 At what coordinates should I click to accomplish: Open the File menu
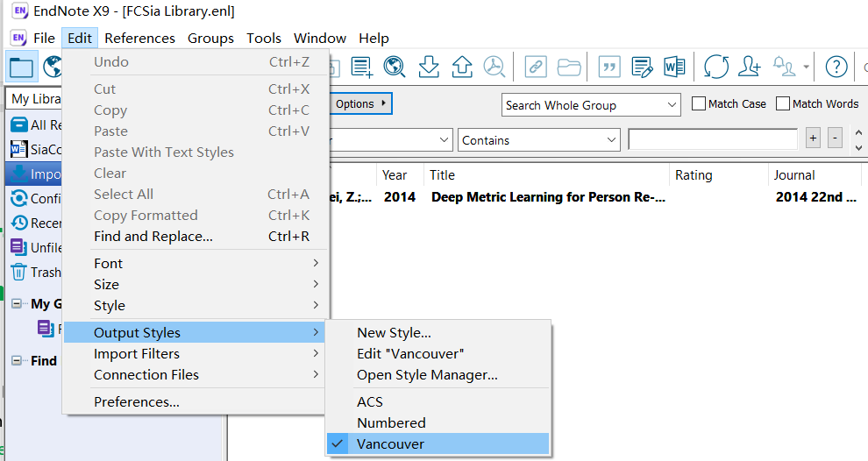(x=44, y=39)
